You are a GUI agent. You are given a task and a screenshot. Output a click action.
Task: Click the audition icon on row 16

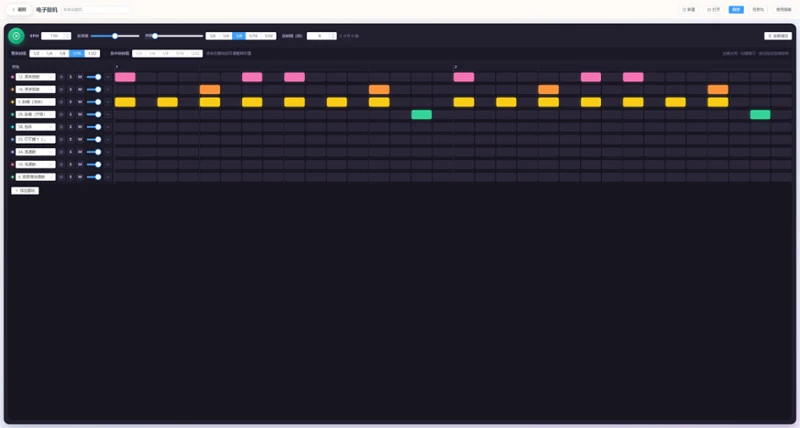61,89
